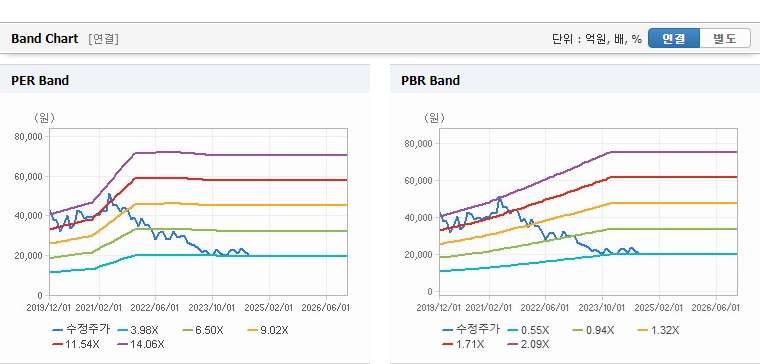Viewport: 760px width, 364px height.
Task: Toggle 수정주가 series in PER Band legend
Action: coord(81,330)
